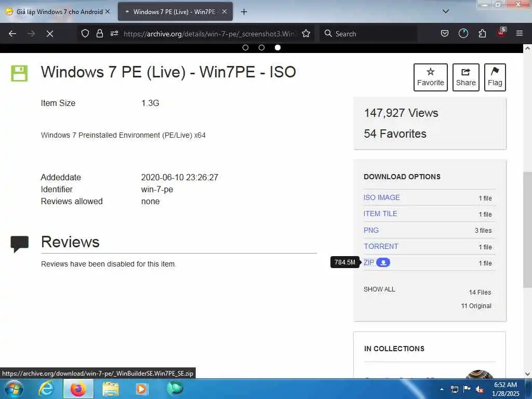The height and width of the screenshot is (399, 532).
Task: Open the red extension icon with badge 5
Action: point(501,33)
